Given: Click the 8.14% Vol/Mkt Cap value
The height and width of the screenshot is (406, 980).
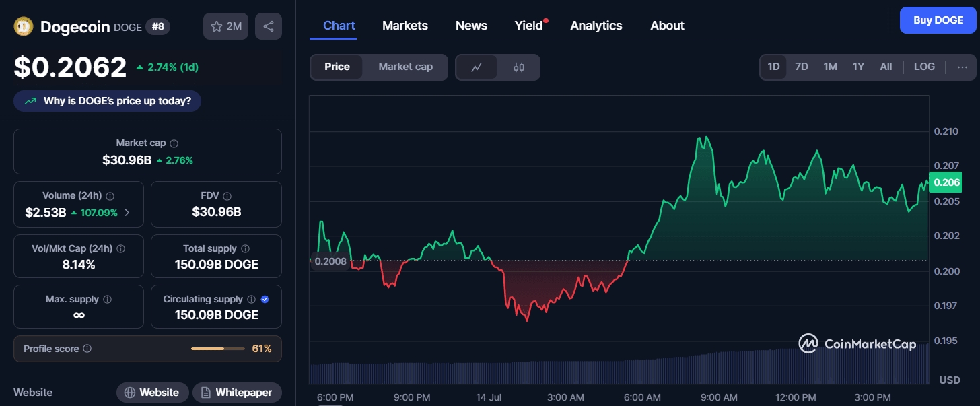Looking at the screenshot, I should pyautogui.click(x=79, y=265).
